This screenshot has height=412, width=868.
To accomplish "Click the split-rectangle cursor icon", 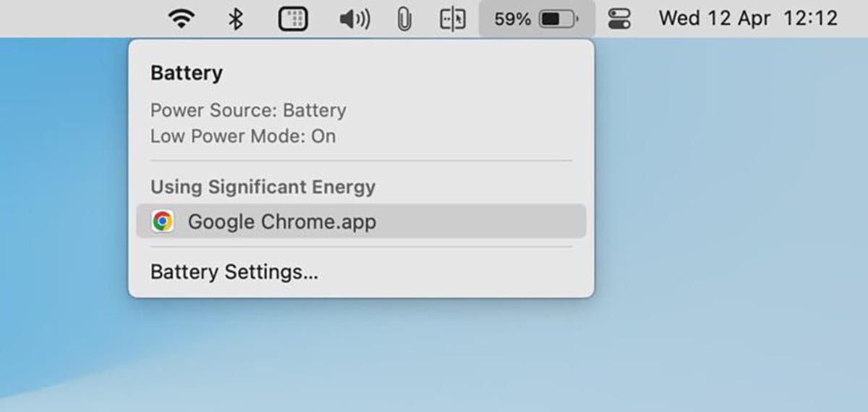I will [x=453, y=19].
